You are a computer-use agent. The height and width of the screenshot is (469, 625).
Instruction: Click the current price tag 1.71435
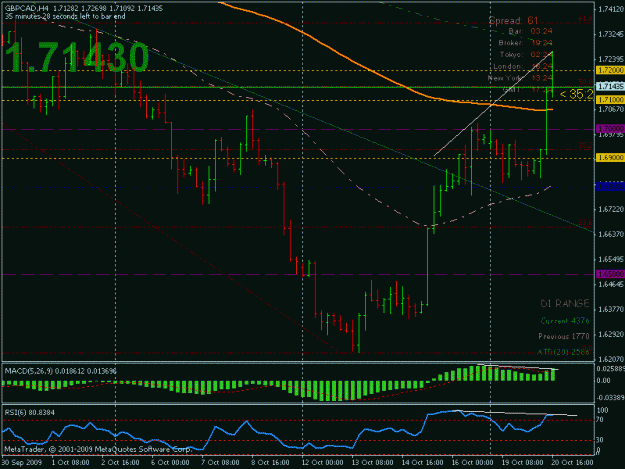click(x=610, y=86)
